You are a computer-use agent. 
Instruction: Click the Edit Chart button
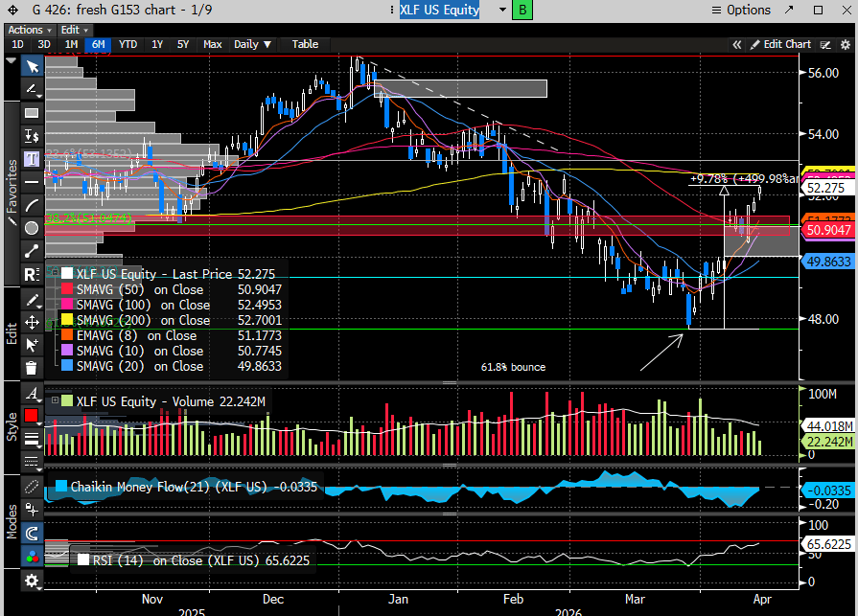(781, 44)
